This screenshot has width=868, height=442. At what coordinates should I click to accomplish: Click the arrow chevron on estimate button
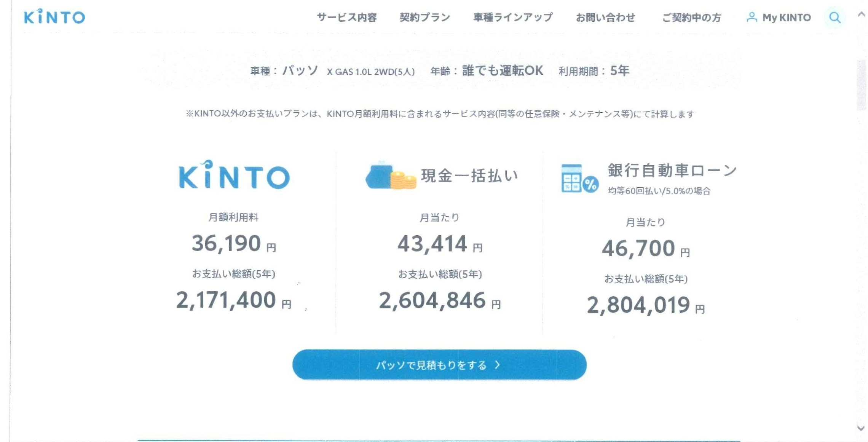tap(497, 365)
